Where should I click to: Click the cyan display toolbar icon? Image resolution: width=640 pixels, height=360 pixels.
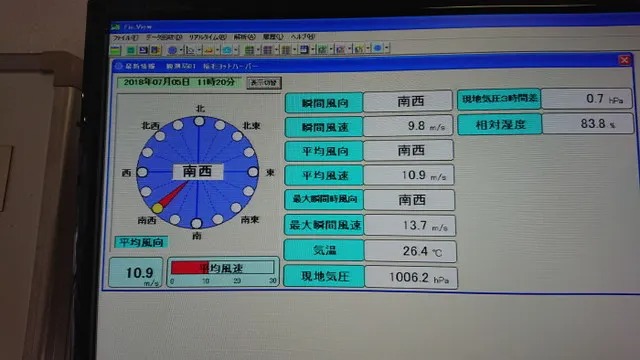point(227,50)
